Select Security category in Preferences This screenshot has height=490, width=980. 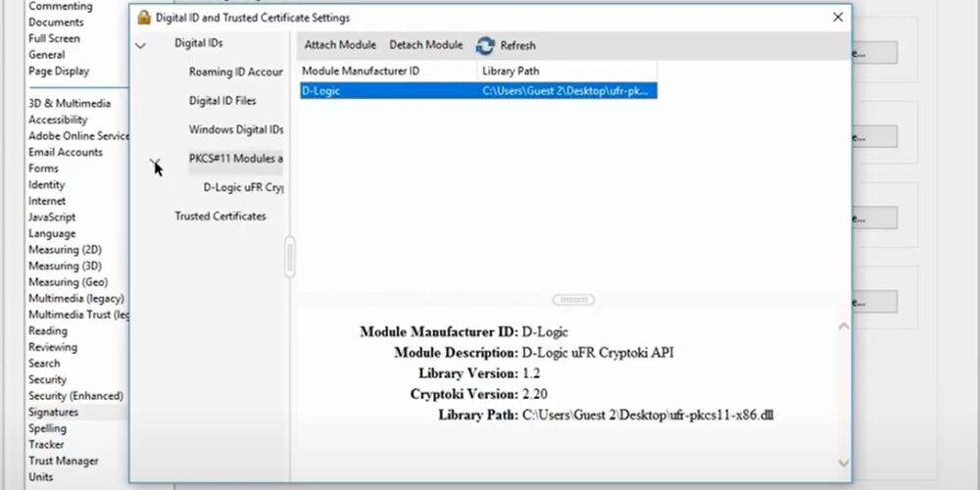[47, 380]
